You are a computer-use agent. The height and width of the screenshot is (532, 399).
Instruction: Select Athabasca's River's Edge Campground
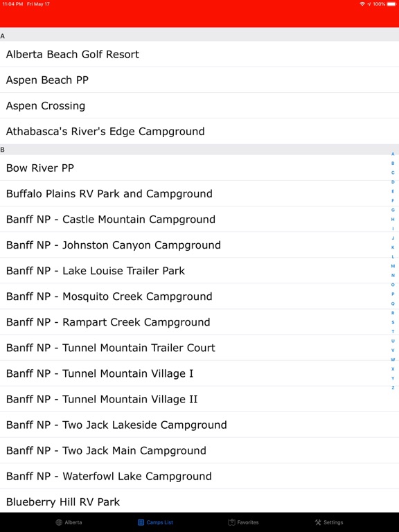[199, 132]
